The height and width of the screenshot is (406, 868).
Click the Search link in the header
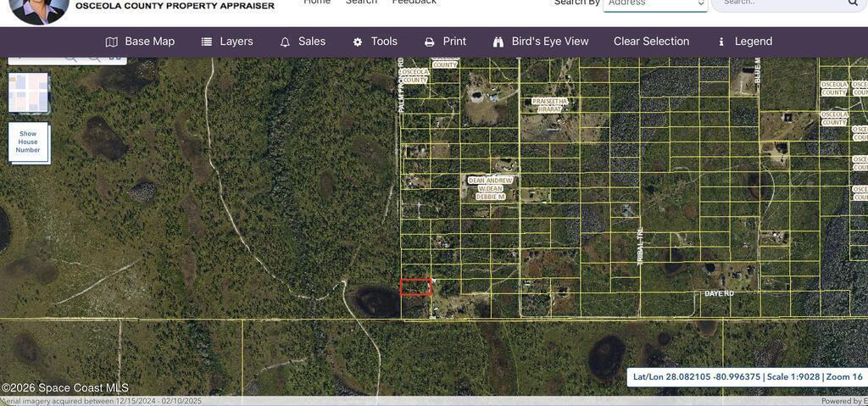(x=361, y=3)
